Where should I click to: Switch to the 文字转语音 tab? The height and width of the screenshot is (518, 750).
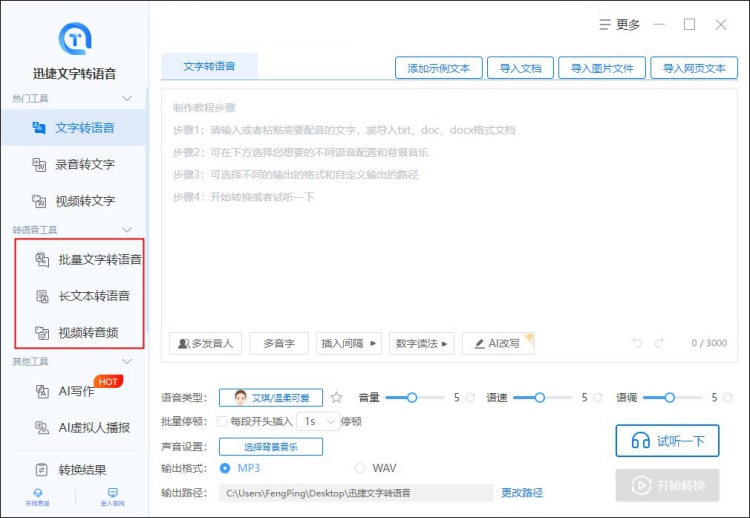click(209, 66)
